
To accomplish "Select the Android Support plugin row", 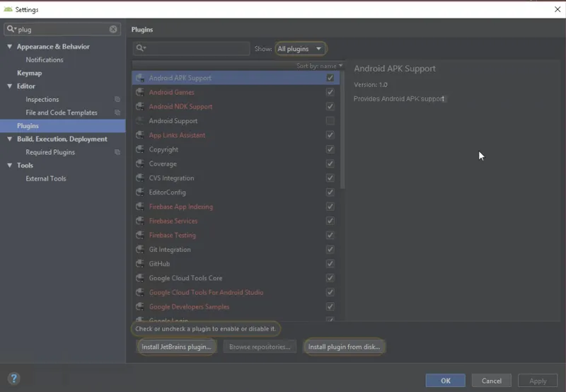I will (x=236, y=120).
